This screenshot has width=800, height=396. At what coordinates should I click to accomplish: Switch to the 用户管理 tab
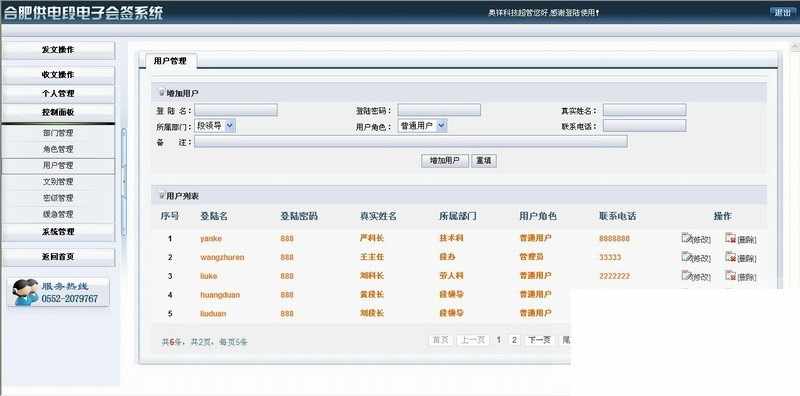click(170, 61)
